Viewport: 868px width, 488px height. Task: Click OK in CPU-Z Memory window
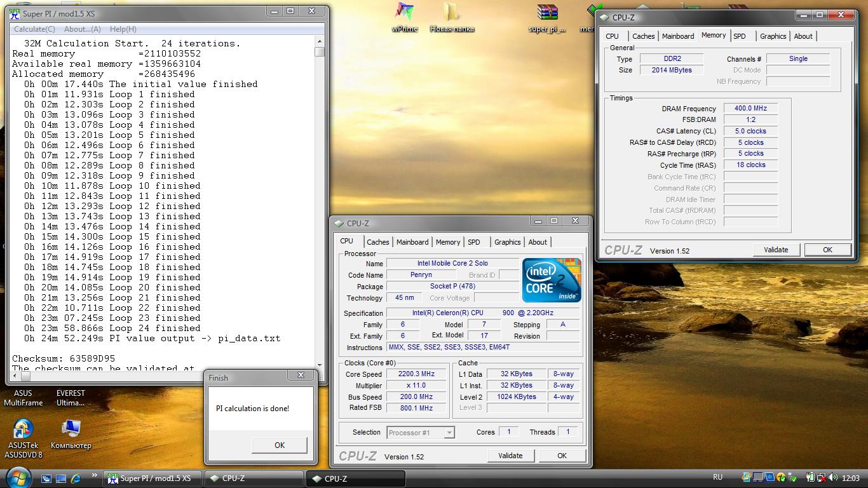(x=827, y=250)
